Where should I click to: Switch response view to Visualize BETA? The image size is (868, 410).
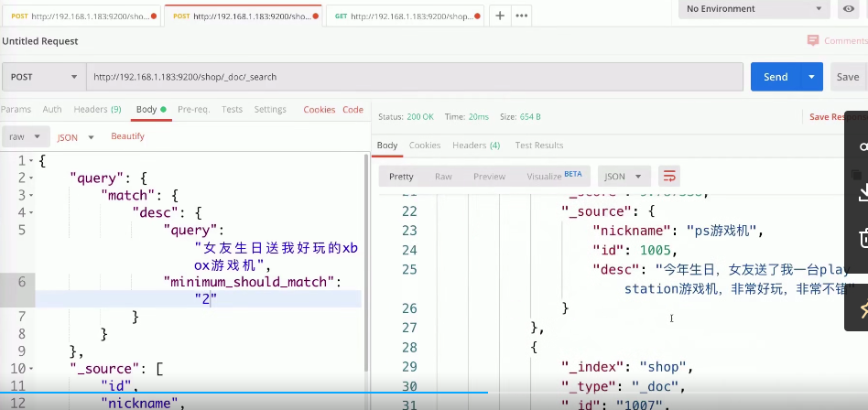[x=554, y=176]
